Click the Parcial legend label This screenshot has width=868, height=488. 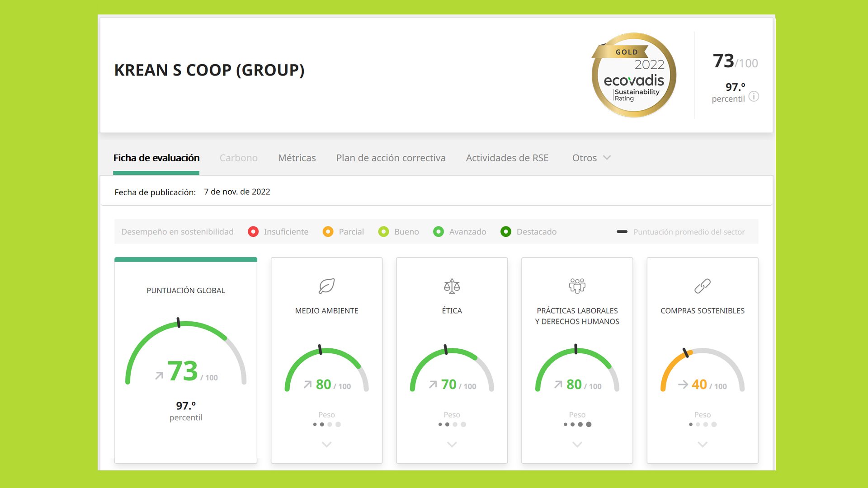pyautogui.click(x=351, y=232)
